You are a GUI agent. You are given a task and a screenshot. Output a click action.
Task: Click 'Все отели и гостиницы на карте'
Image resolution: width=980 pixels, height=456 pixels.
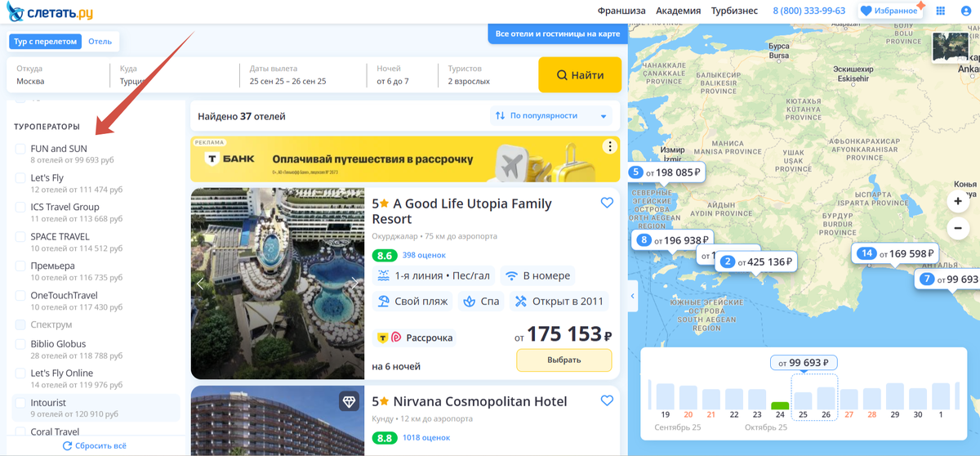tap(558, 34)
